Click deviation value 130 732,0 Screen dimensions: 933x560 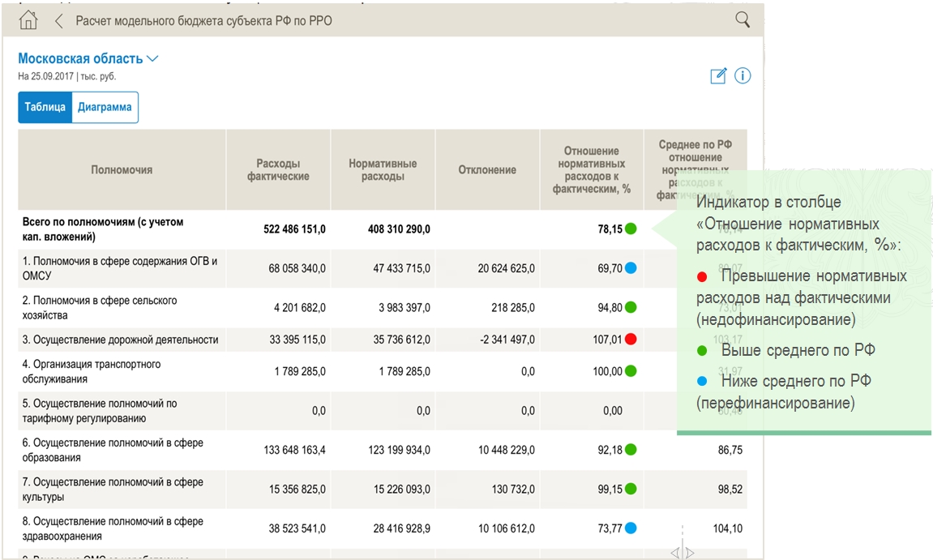tap(513, 489)
